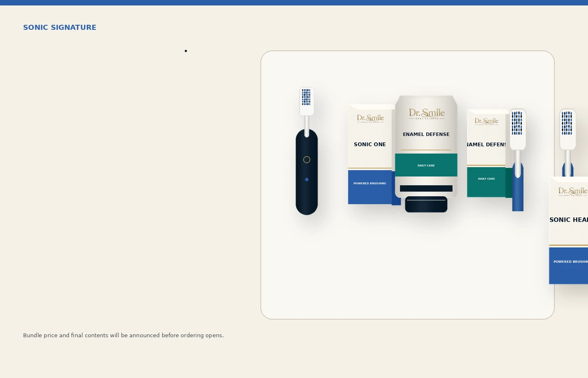The height and width of the screenshot is (378, 588).
Task: Pick the blue-handled manual toothbrush image
Action: [x=518, y=160]
